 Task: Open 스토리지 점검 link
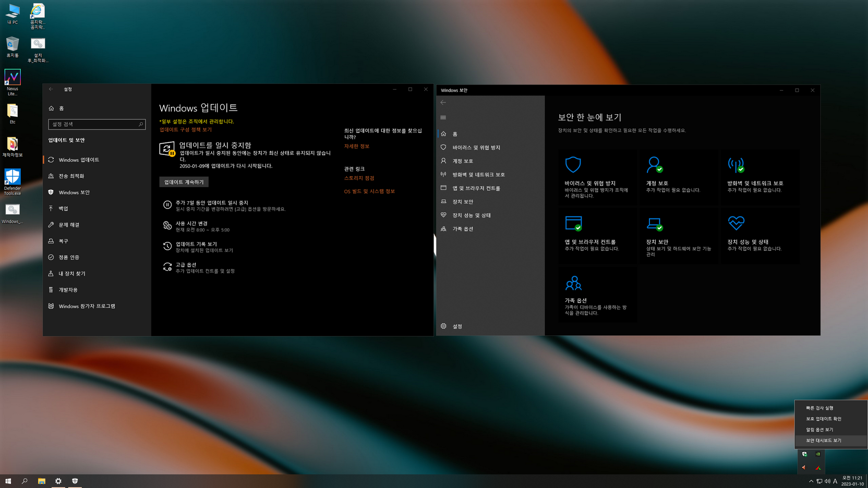click(359, 178)
